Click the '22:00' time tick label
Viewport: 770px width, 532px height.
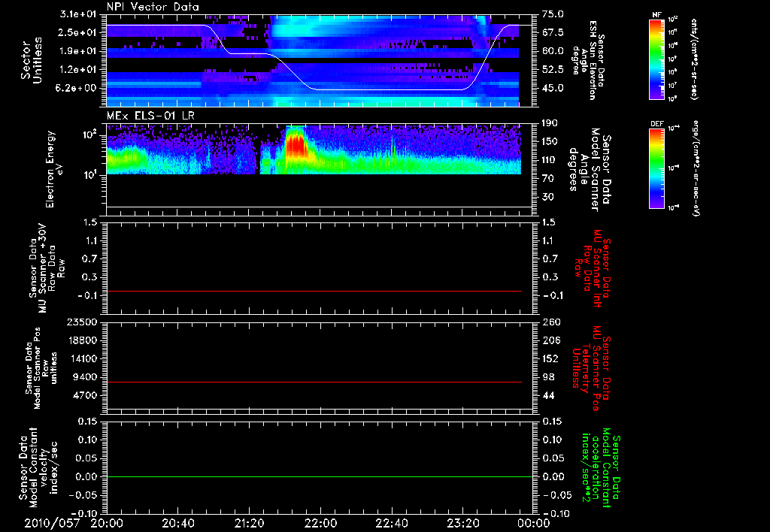[x=320, y=523]
